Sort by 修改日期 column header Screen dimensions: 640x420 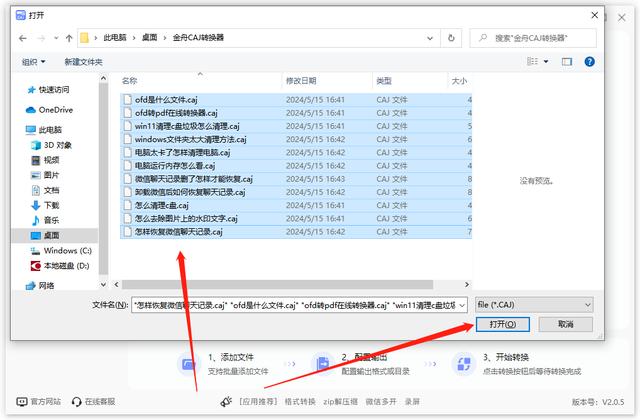(301, 81)
